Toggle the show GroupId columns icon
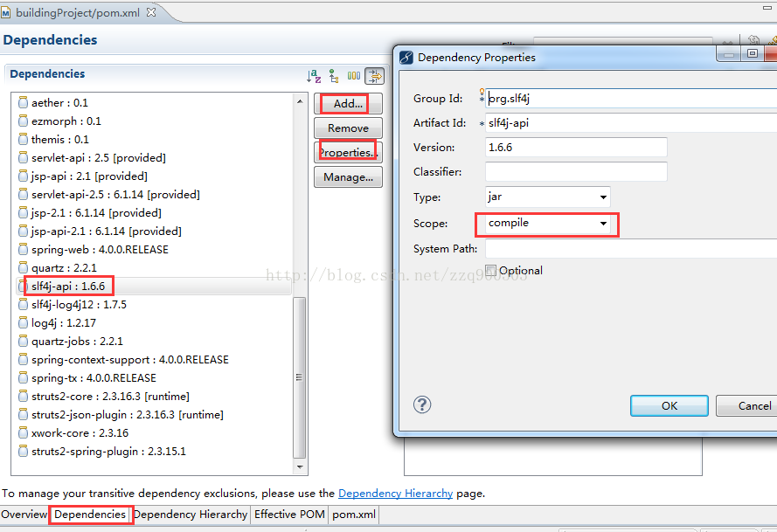The width and height of the screenshot is (777, 532). pos(354,76)
